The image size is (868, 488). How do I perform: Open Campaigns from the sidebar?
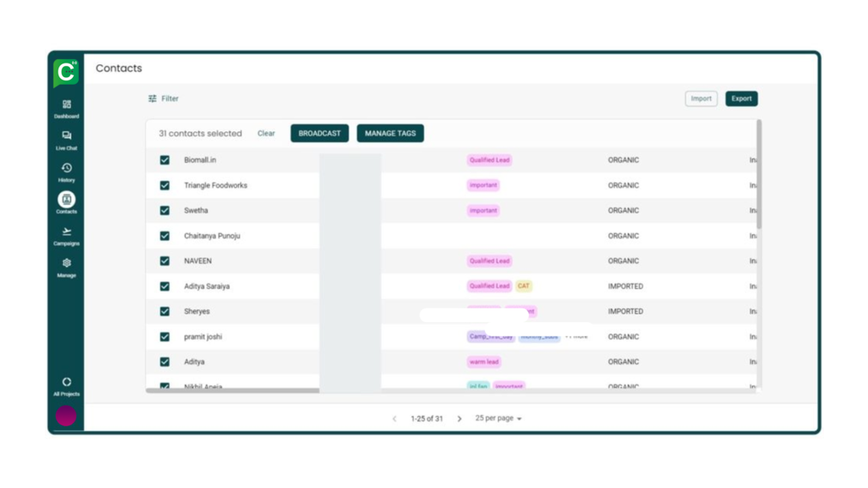[x=66, y=233]
